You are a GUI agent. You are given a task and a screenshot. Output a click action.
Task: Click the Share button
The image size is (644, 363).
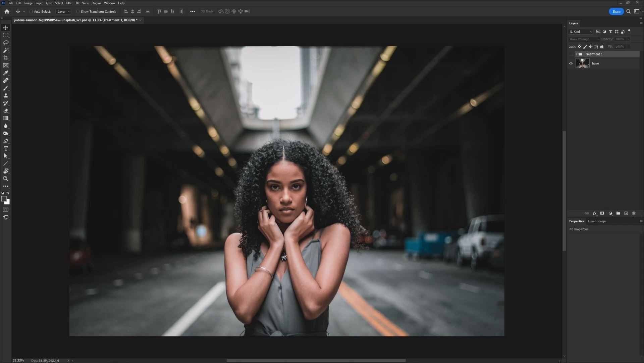616,11
